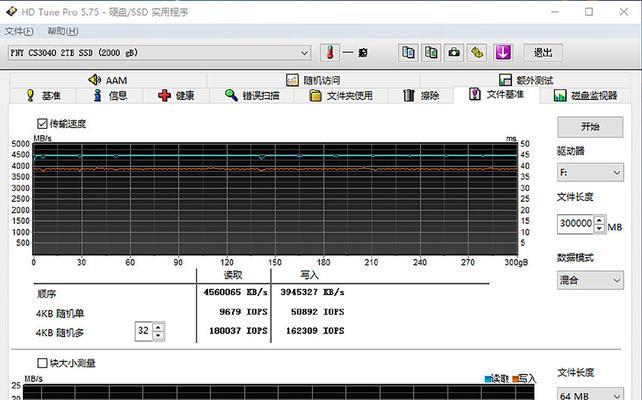Image resolution: width=642 pixels, height=400 pixels.
Task: Click the blue 读取 legend swatch
Action: 488,379
